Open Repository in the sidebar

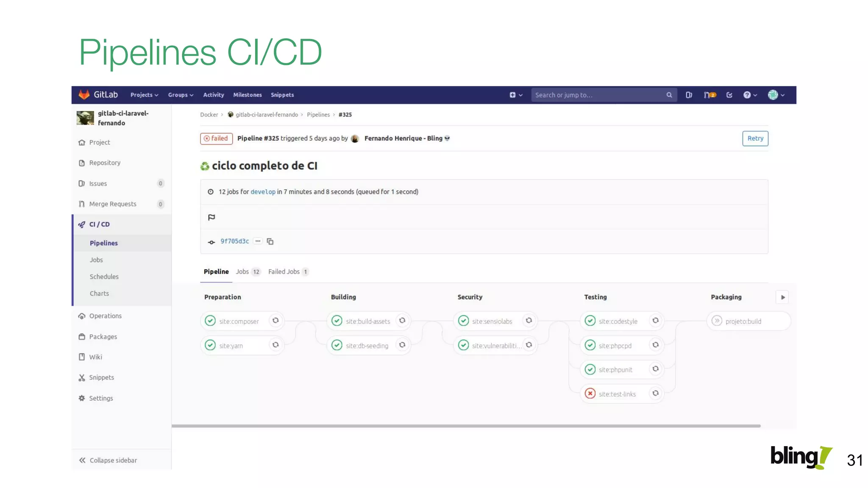click(104, 163)
